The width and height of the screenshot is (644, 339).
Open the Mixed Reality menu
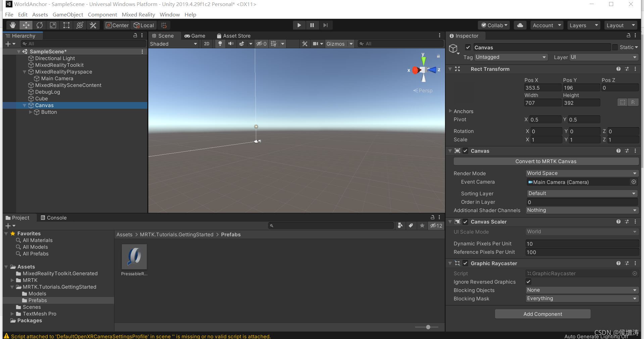138,14
